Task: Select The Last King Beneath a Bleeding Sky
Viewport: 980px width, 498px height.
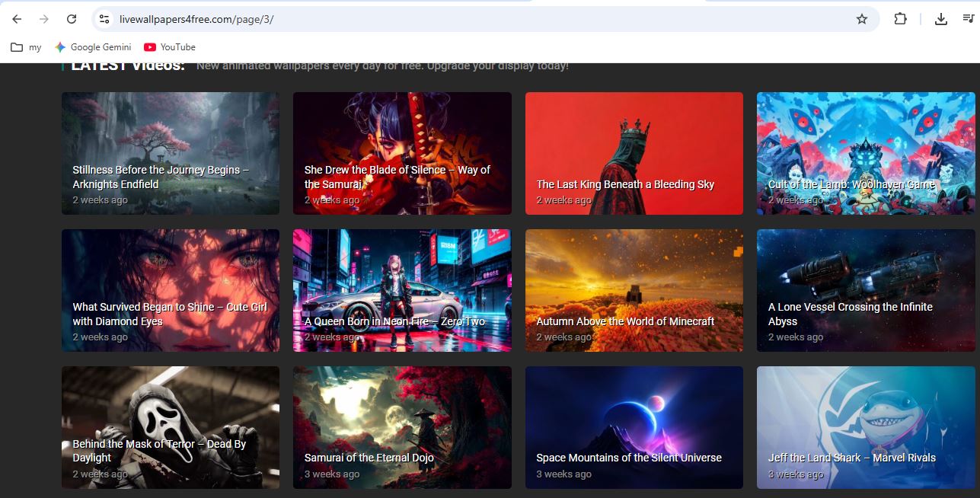Action: pos(634,153)
